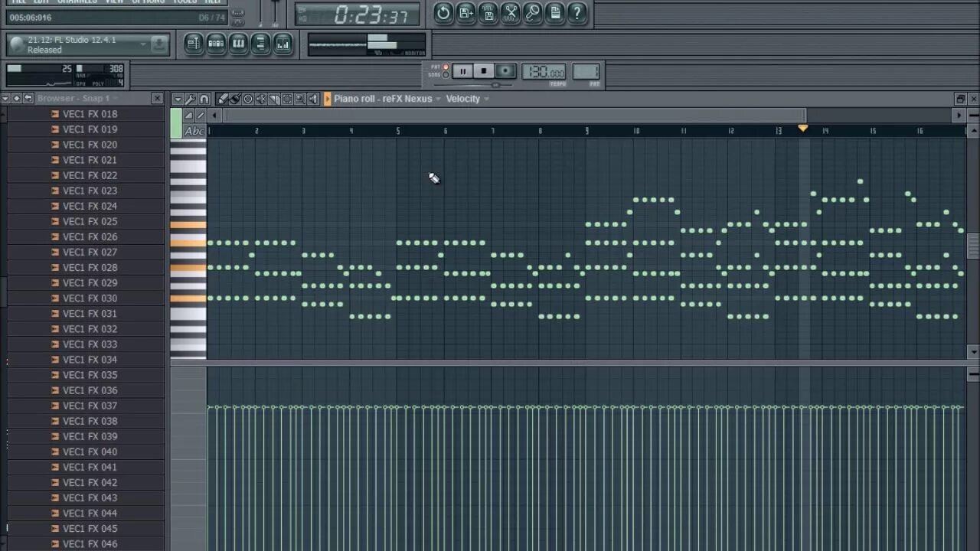Select the Draw pencil tool
The image size is (980, 551).
(x=222, y=99)
